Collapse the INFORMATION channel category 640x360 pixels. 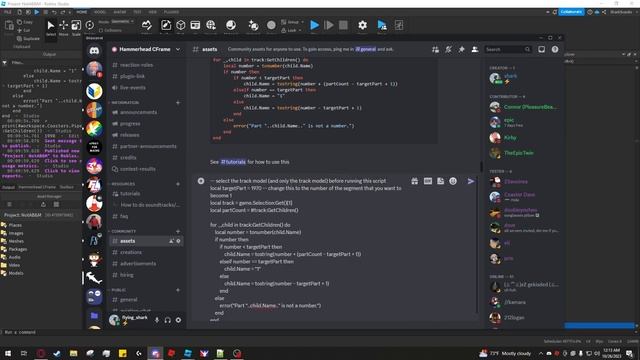coord(125,102)
